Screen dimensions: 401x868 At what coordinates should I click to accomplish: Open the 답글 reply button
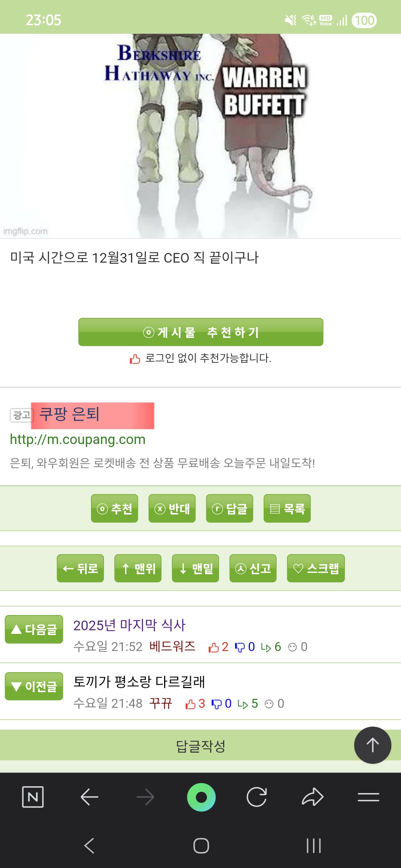pyautogui.click(x=229, y=509)
